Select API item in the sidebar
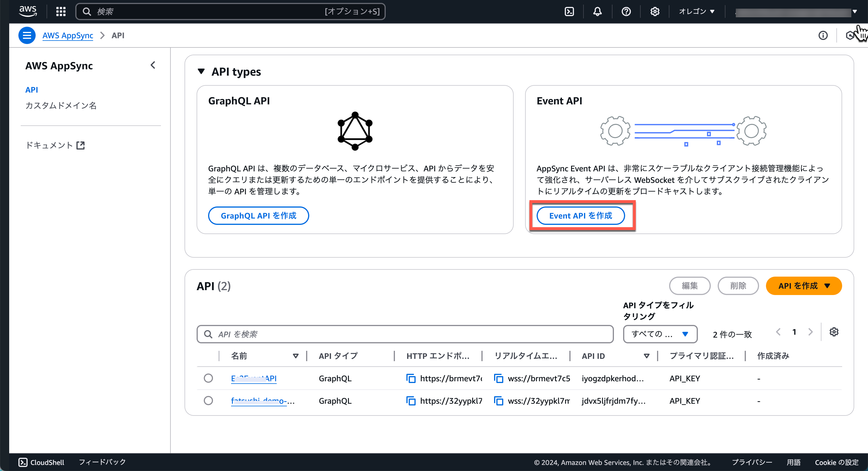 [32, 90]
